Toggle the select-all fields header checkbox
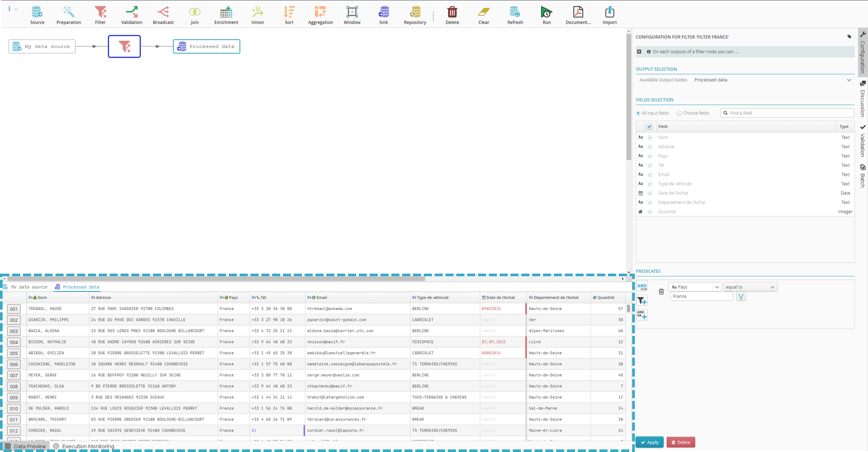The width and height of the screenshot is (868, 452). (650, 127)
